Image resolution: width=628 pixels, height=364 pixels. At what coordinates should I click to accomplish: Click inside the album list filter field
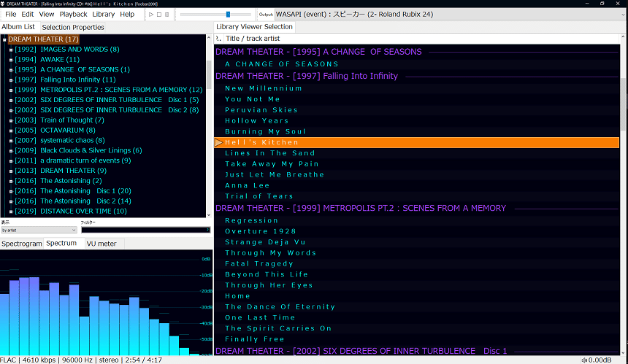click(146, 230)
